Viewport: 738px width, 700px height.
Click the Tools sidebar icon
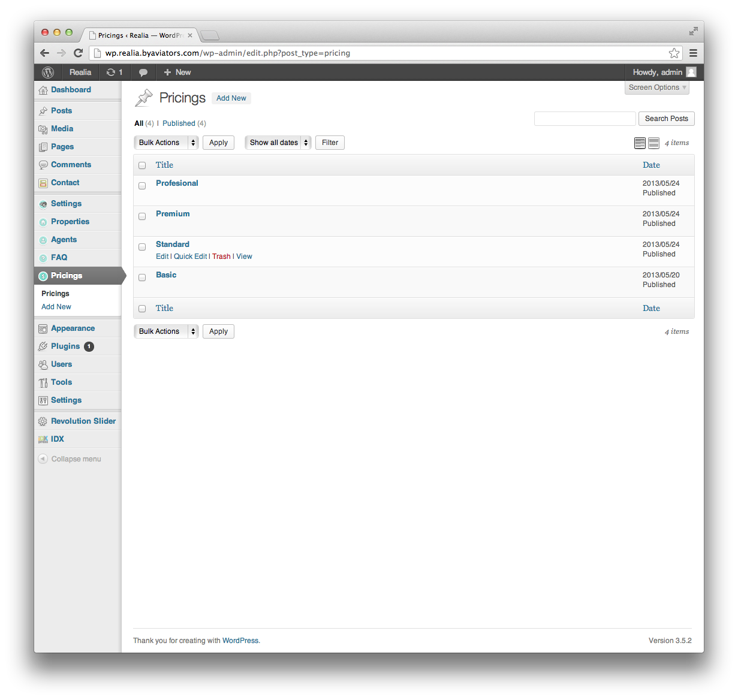[x=43, y=382]
